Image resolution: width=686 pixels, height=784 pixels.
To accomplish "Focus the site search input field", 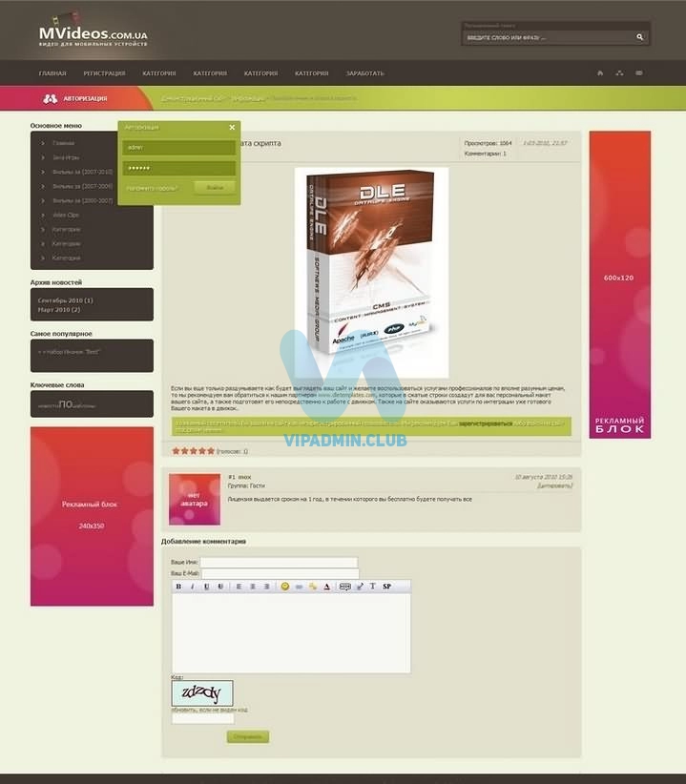I will click(x=549, y=37).
